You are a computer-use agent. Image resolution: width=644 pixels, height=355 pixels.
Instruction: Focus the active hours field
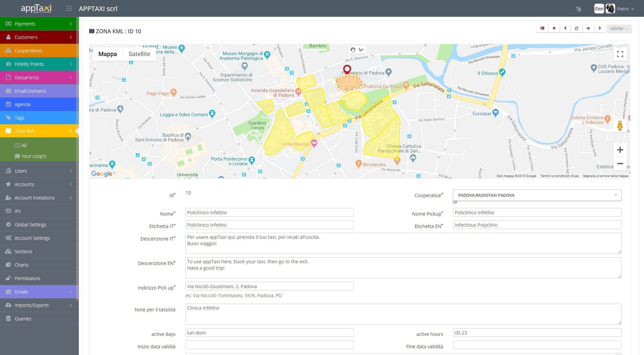tap(537, 332)
